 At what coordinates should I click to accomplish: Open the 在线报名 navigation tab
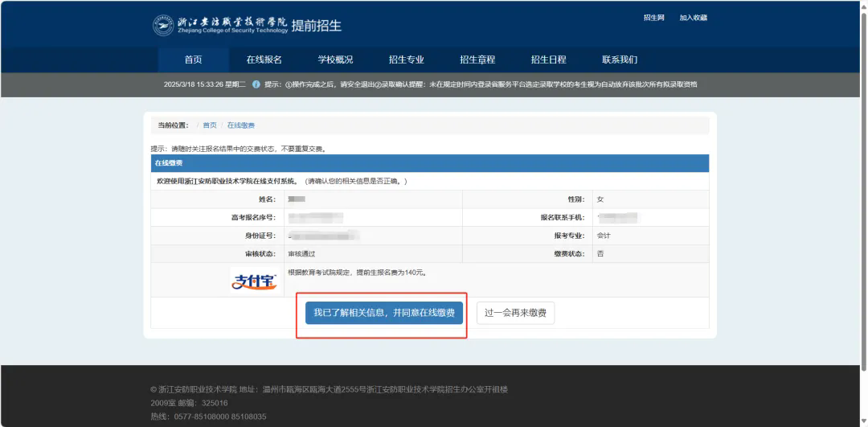tap(264, 60)
